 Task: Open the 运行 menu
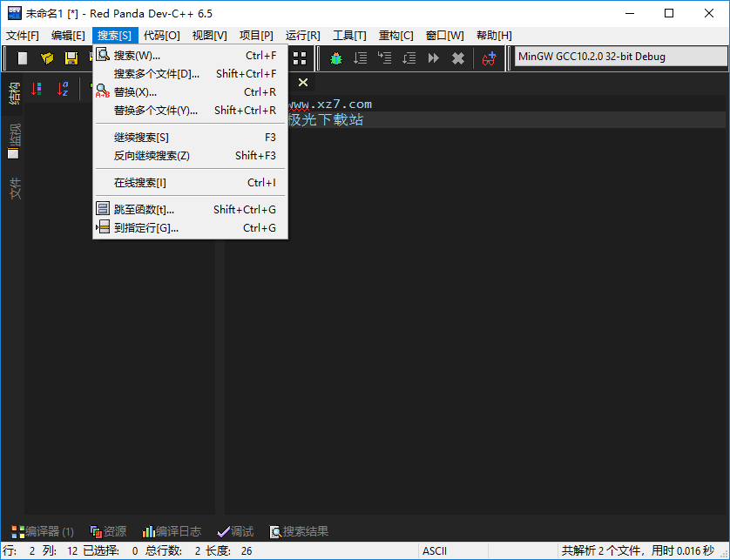[302, 35]
